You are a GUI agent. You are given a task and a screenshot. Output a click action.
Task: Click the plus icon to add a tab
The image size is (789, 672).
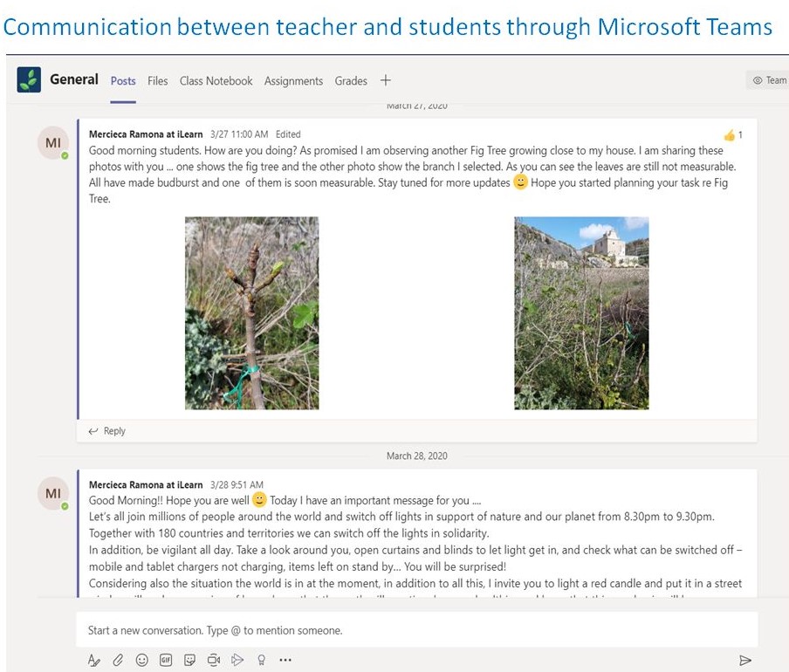pyautogui.click(x=386, y=80)
